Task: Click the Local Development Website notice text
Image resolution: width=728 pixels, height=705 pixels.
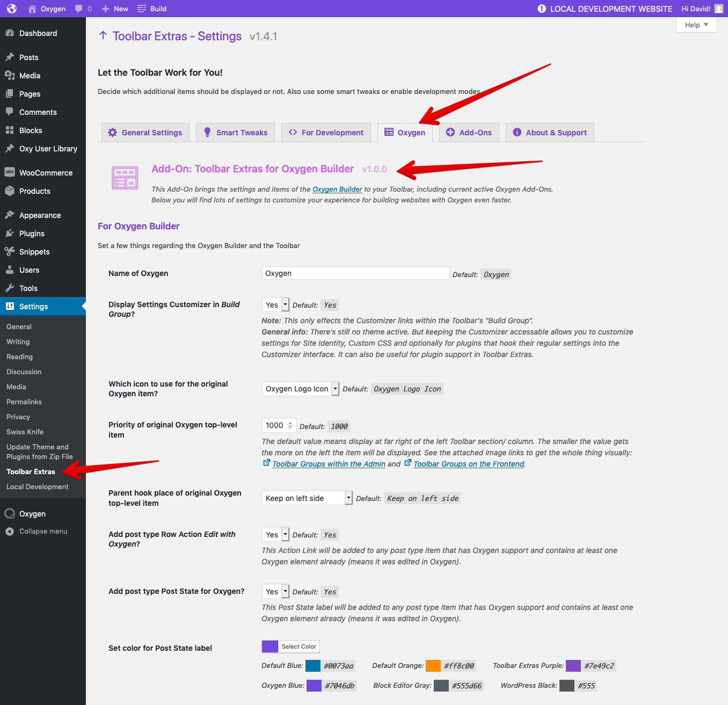Action: (611, 9)
